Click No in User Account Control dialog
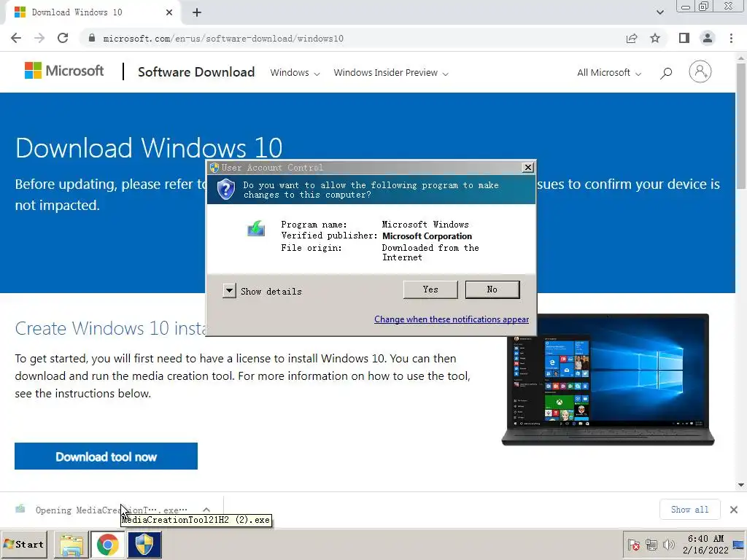 (492, 289)
